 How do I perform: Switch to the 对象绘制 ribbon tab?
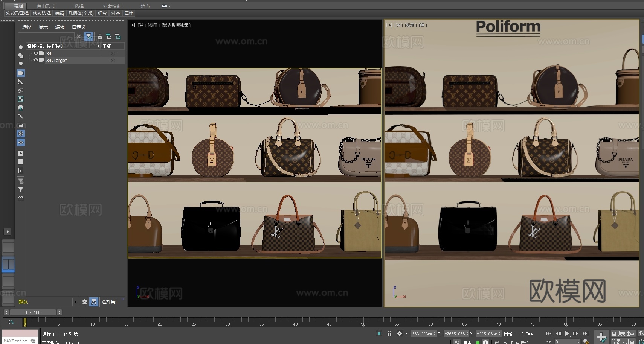(112, 6)
